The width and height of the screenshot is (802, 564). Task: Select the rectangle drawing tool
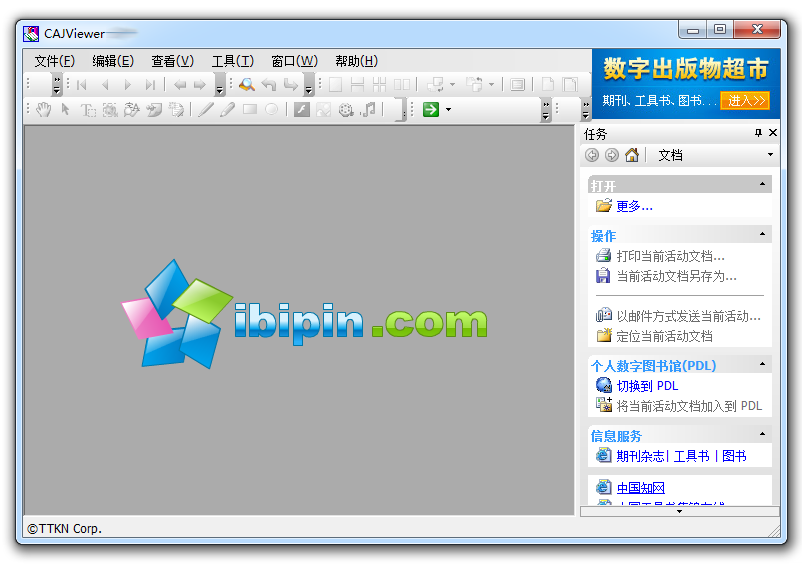click(250, 109)
